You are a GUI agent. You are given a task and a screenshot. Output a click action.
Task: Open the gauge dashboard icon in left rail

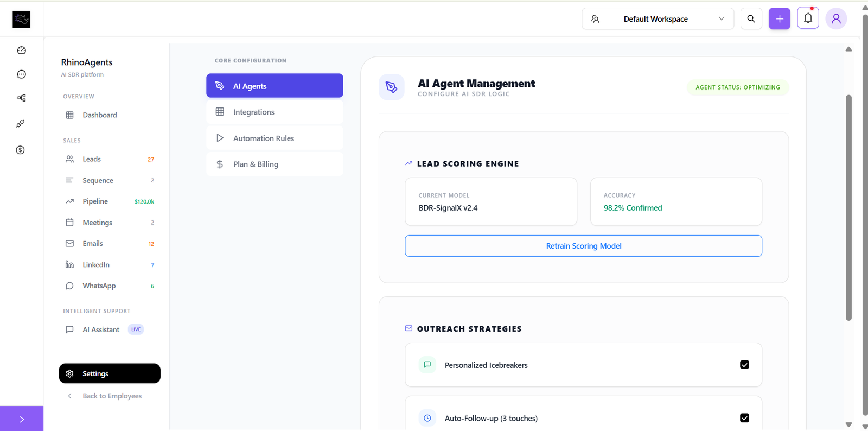pyautogui.click(x=22, y=50)
